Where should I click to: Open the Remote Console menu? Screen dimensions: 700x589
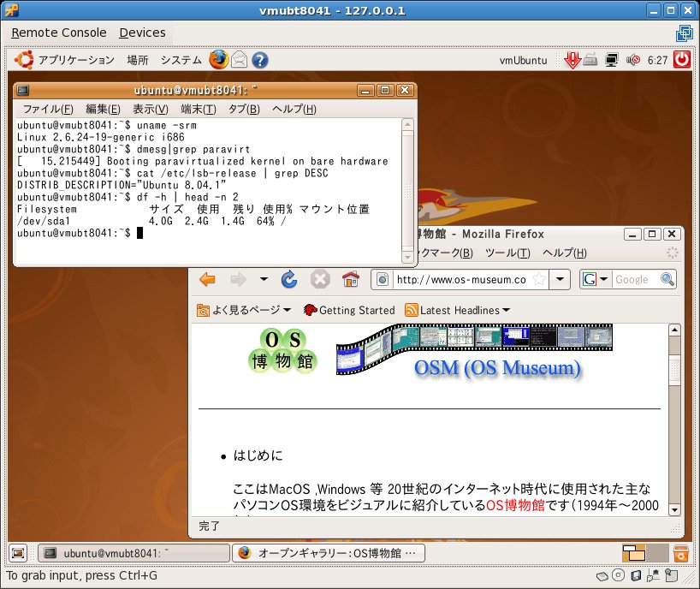(x=59, y=33)
